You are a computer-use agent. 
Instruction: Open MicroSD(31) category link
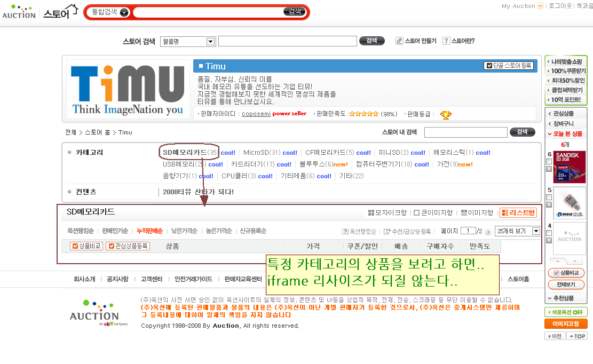tap(262, 153)
